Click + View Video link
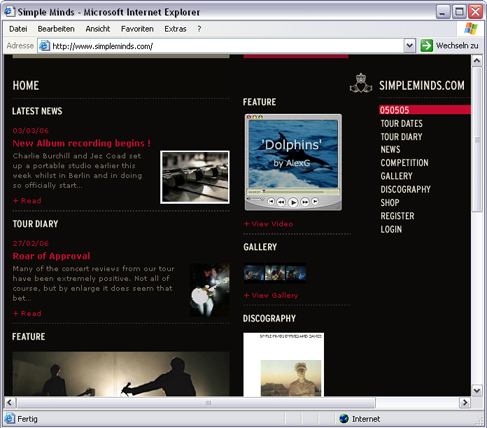Image resolution: width=487 pixels, height=428 pixels. [x=268, y=224]
